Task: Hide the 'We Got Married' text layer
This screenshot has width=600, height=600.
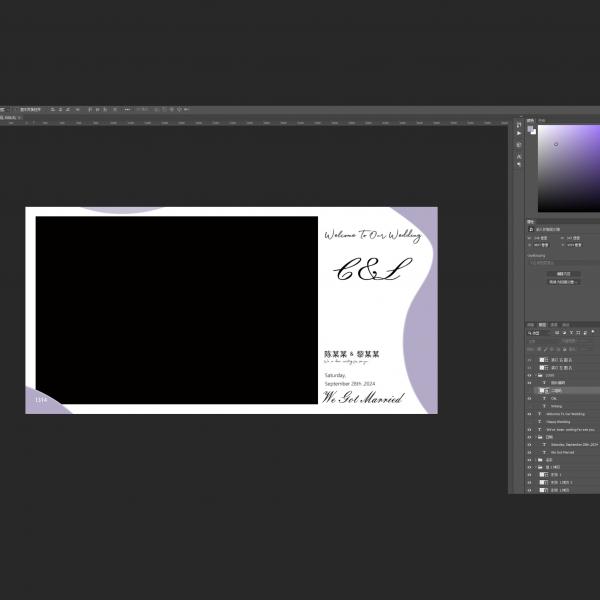Action: (x=530, y=452)
